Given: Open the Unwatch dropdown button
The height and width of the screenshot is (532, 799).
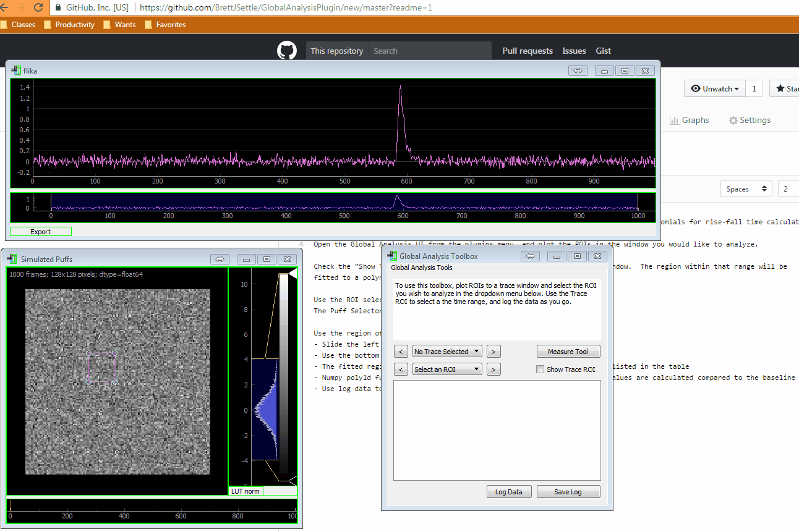Looking at the screenshot, I should click(x=714, y=88).
